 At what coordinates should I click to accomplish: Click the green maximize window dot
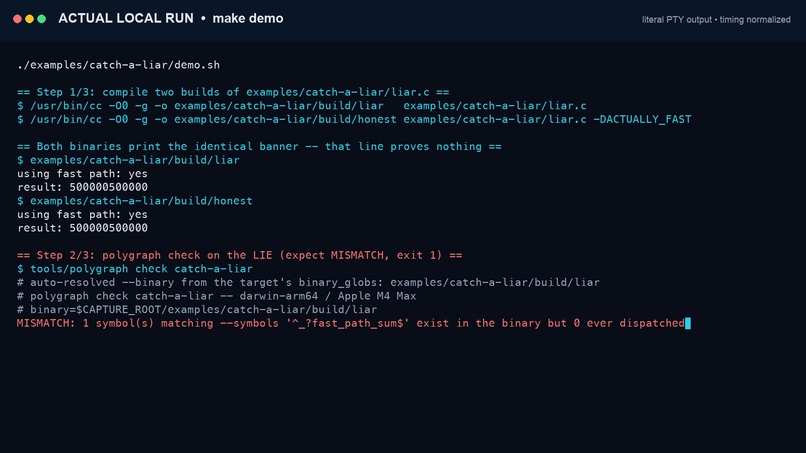coord(42,19)
